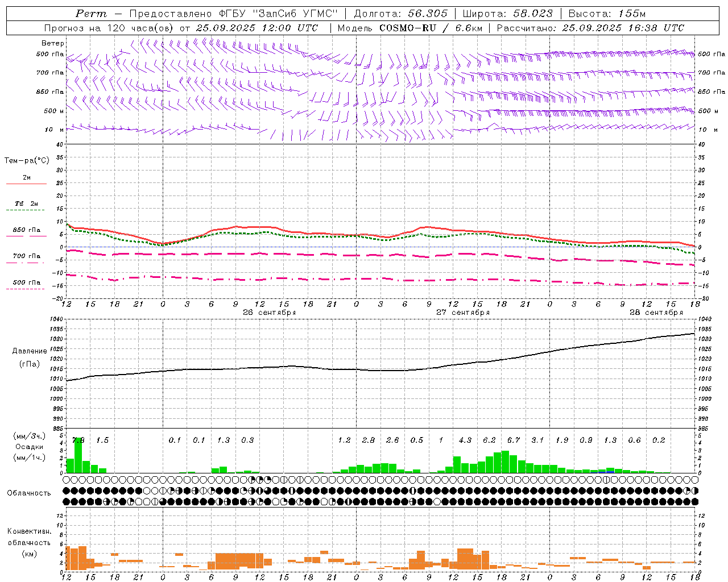Click the Тем-ра(°C) axis title
Screen dimensions: 728x582
pyautogui.click(x=27, y=161)
